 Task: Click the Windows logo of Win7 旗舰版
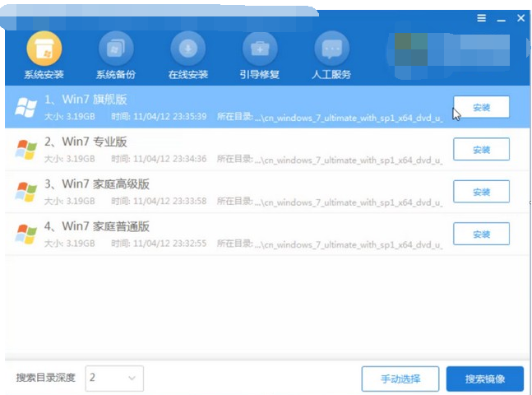pos(25,107)
